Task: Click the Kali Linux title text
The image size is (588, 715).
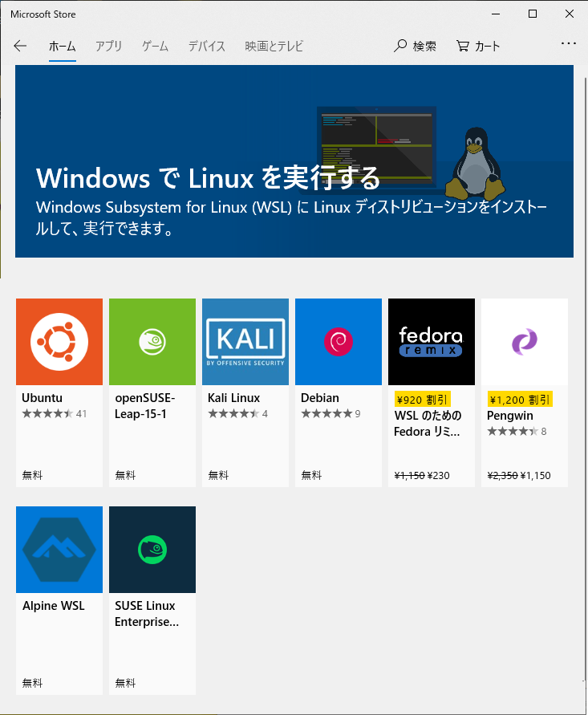Action: click(x=233, y=398)
